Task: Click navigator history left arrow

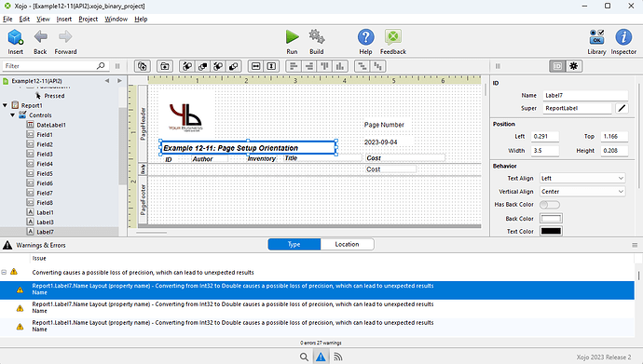Action: point(107,81)
